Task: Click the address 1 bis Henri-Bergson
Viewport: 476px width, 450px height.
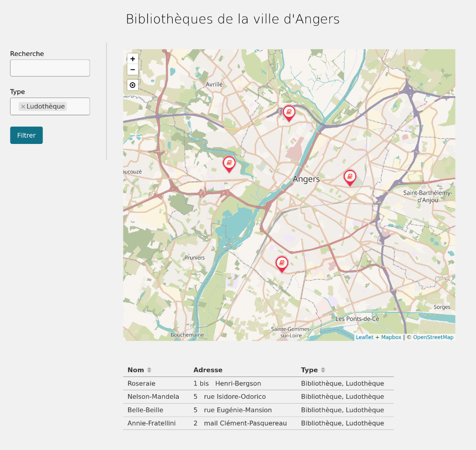Action: click(x=227, y=384)
